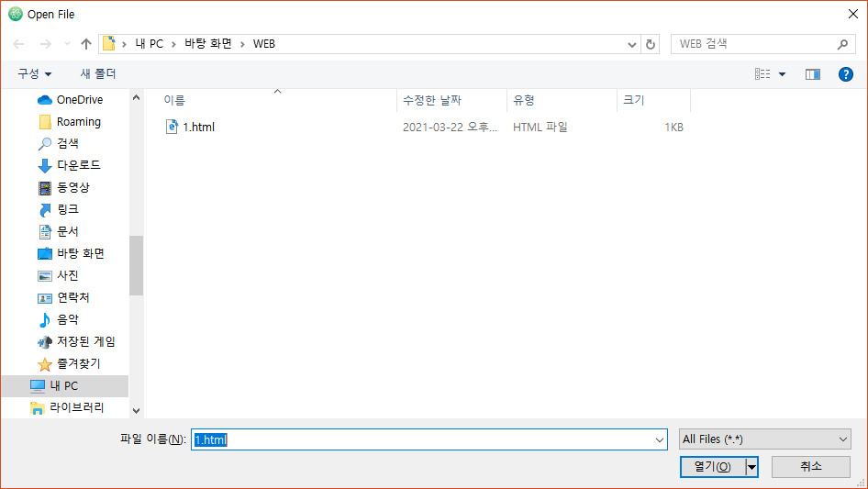Open 문서 folder in sidebar
Viewport: 868px width, 489px height.
[x=58, y=231]
